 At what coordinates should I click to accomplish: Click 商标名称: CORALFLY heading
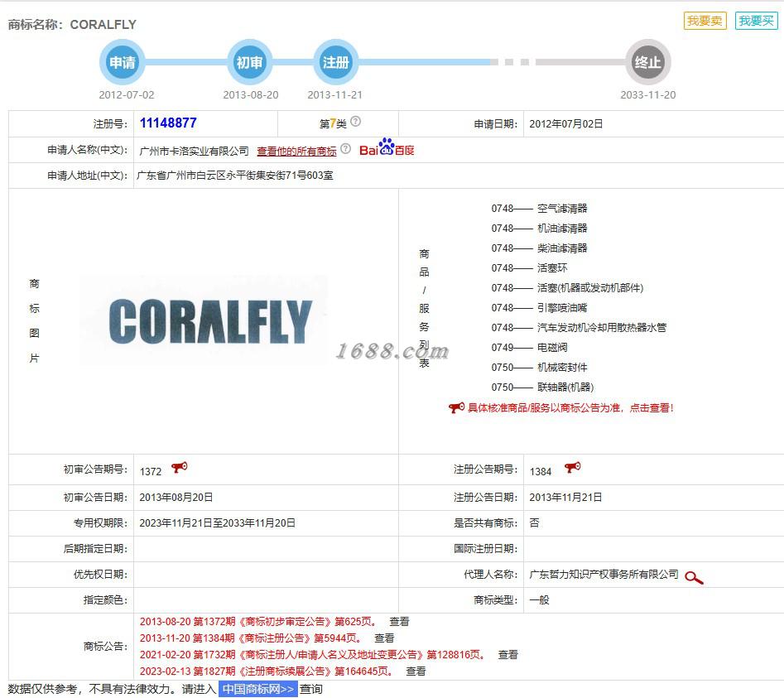72,25
